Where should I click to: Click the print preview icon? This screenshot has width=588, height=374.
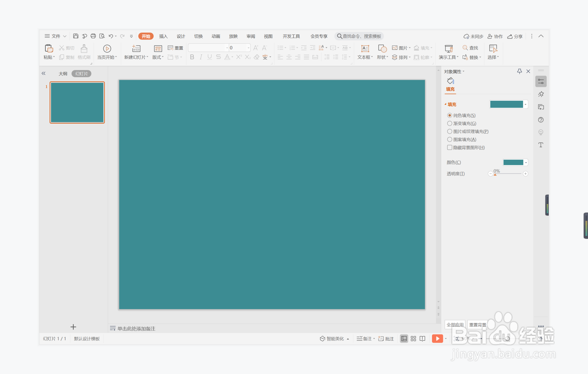pos(102,36)
